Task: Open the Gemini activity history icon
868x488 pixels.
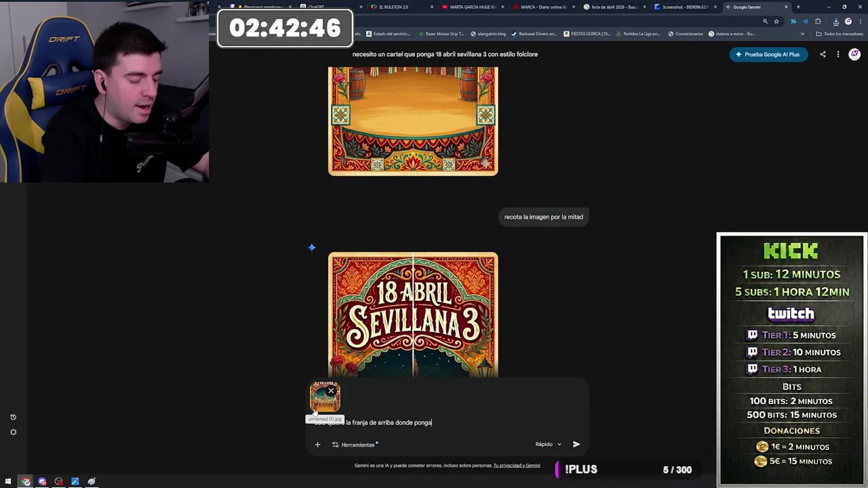Action: (13, 417)
